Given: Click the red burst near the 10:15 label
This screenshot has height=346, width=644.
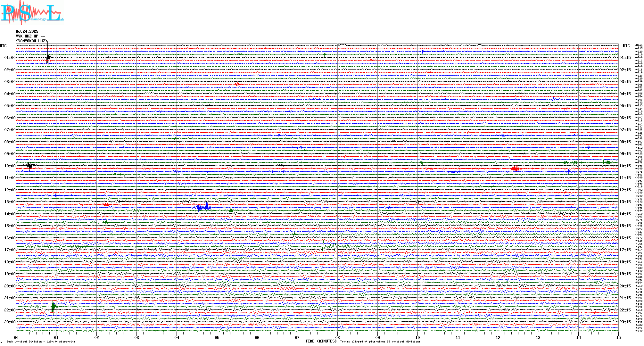Looking at the screenshot, I should pos(516,168).
